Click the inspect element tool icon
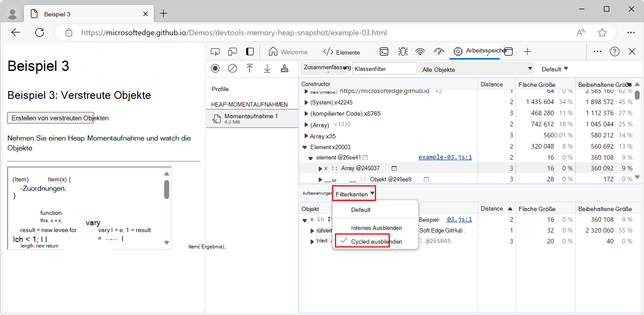The image size is (644, 315). click(x=216, y=52)
